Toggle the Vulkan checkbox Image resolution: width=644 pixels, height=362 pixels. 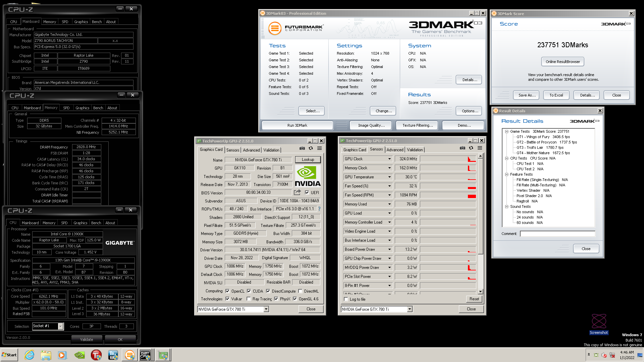coord(227,299)
